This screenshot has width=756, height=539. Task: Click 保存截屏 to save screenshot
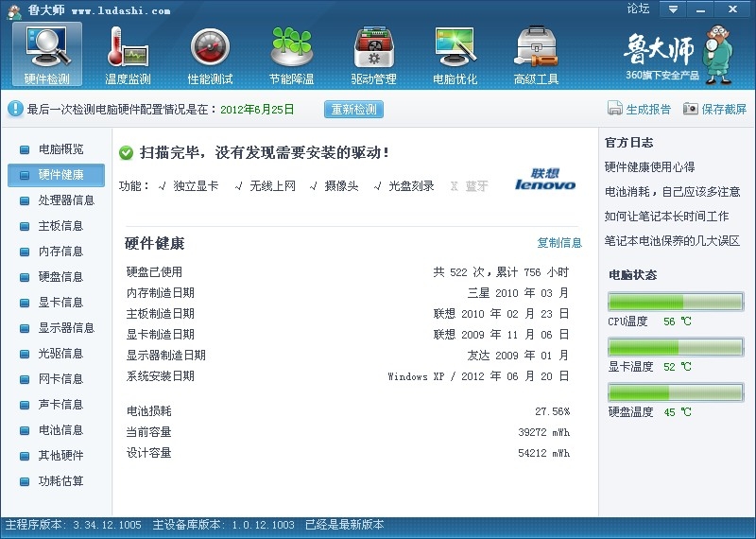coord(715,109)
